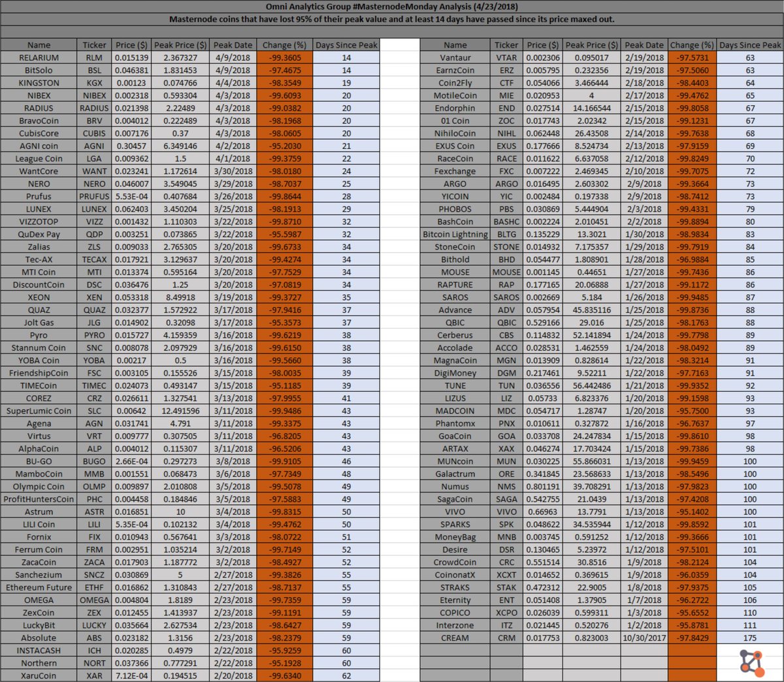Click the VIZZOTOP name cell
The image size is (784, 682).
click(x=39, y=221)
